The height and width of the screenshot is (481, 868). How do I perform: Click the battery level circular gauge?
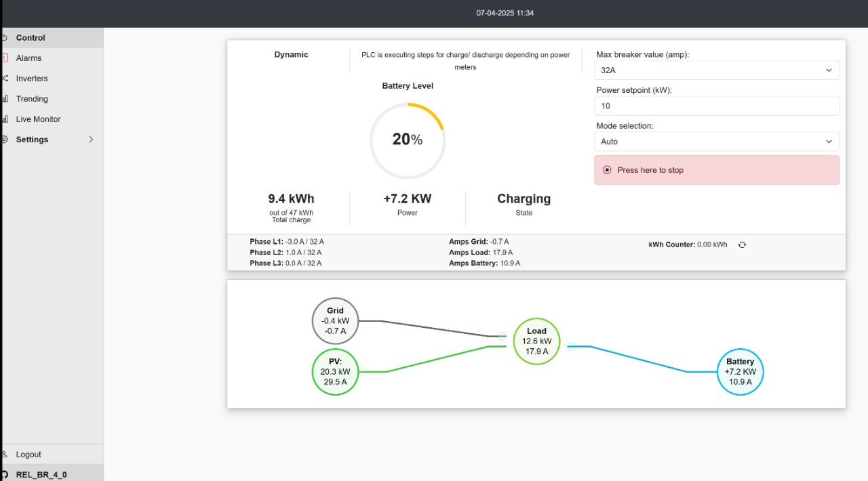pyautogui.click(x=408, y=141)
